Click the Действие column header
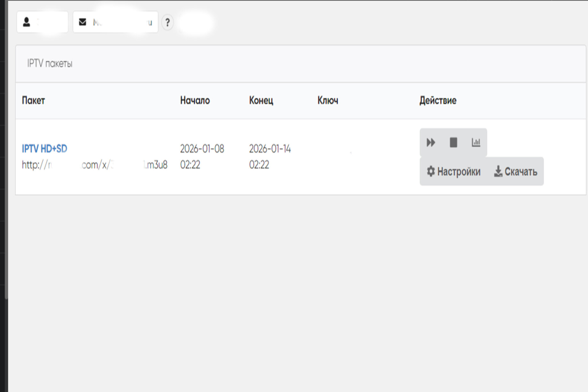The width and height of the screenshot is (588, 392). [437, 101]
